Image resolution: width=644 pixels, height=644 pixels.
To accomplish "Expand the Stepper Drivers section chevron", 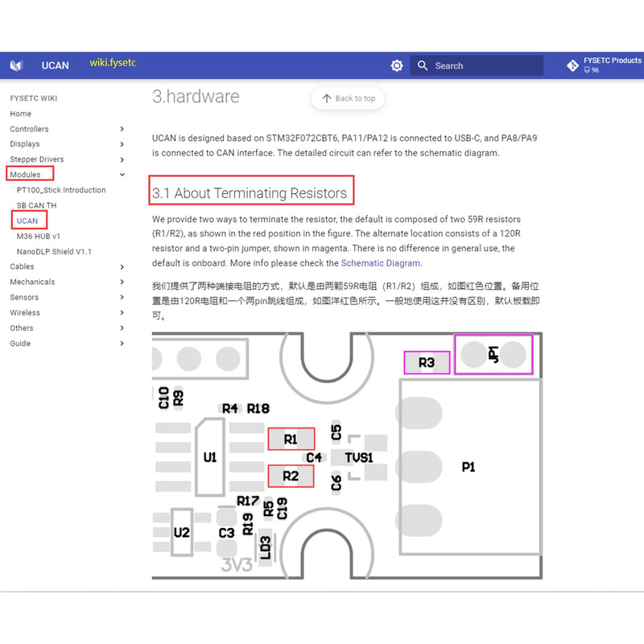I will [x=122, y=159].
